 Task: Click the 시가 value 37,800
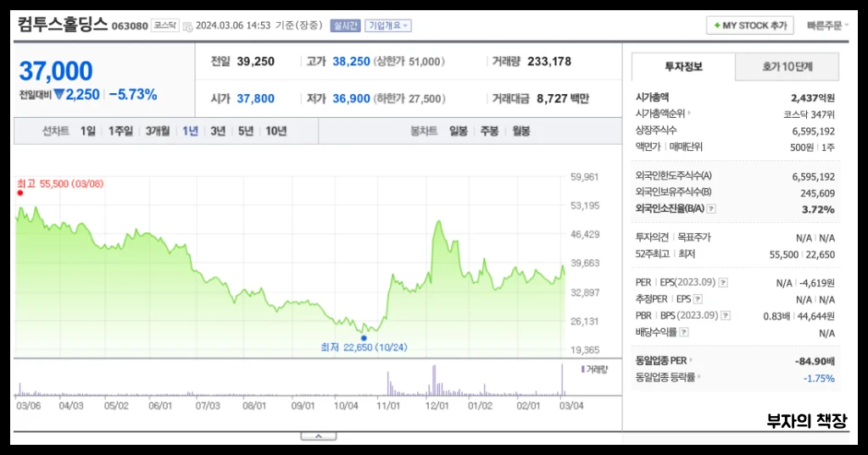(256, 98)
